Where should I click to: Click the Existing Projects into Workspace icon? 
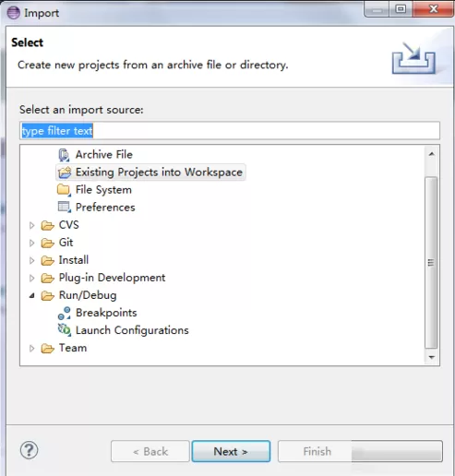[65, 173]
